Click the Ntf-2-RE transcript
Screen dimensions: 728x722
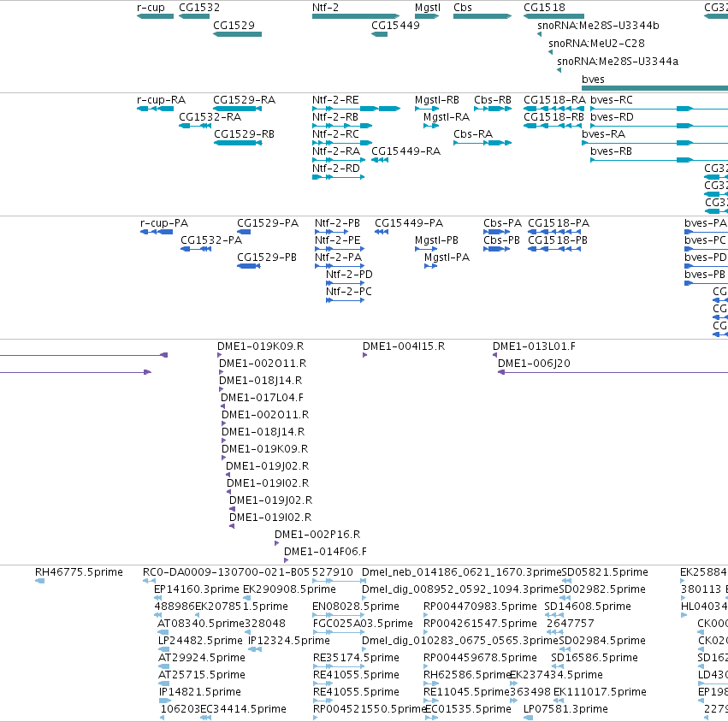click(356, 109)
